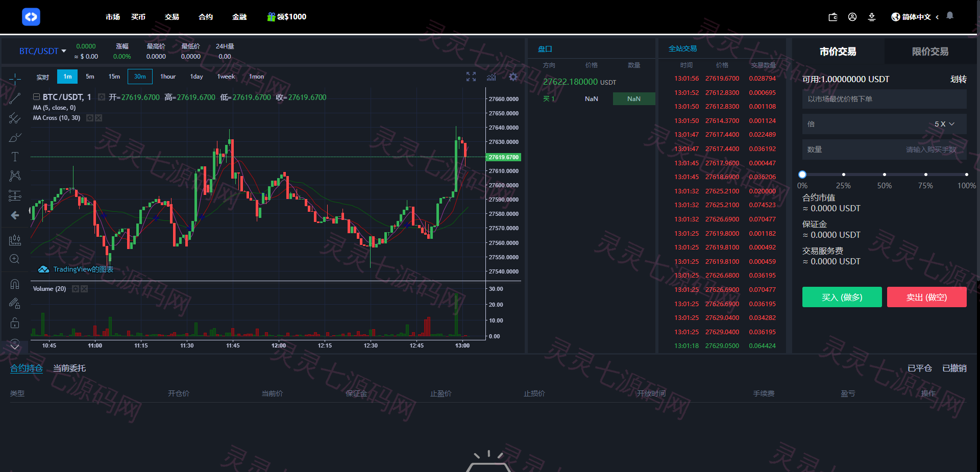Click the market best price field
This screenshot has width=980, height=472.
(884, 99)
